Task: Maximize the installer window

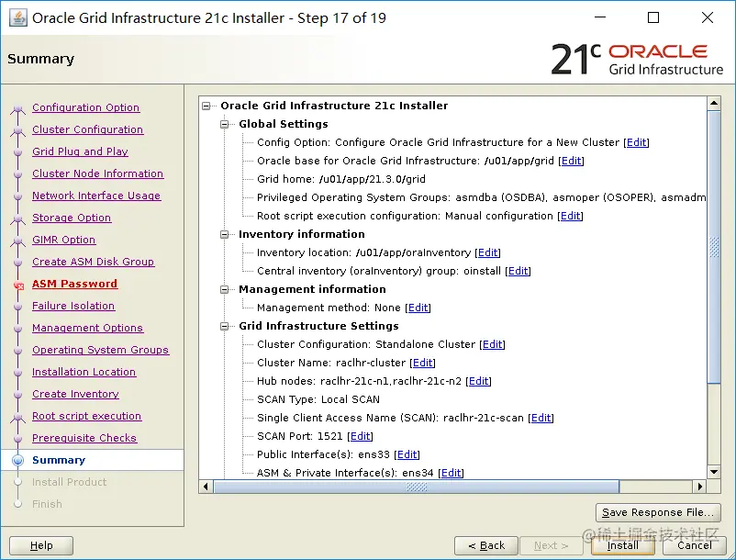Action: [x=653, y=17]
